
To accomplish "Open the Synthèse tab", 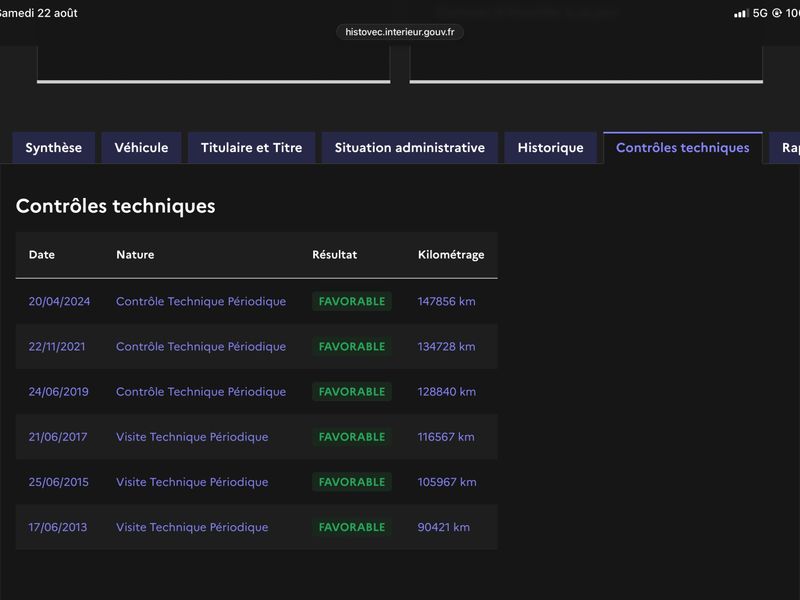I will point(54,148).
